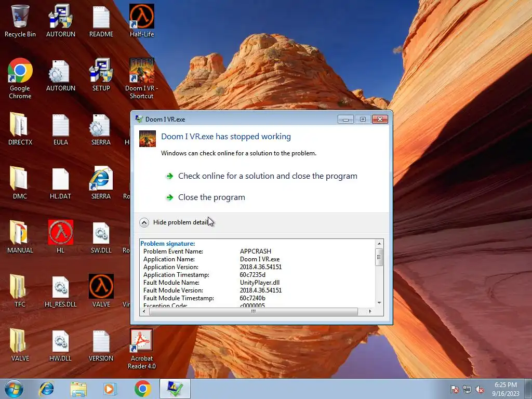Click the Doom I VR.exe title bar icon
This screenshot has width=532, height=399.
click(x=139, y=119)
